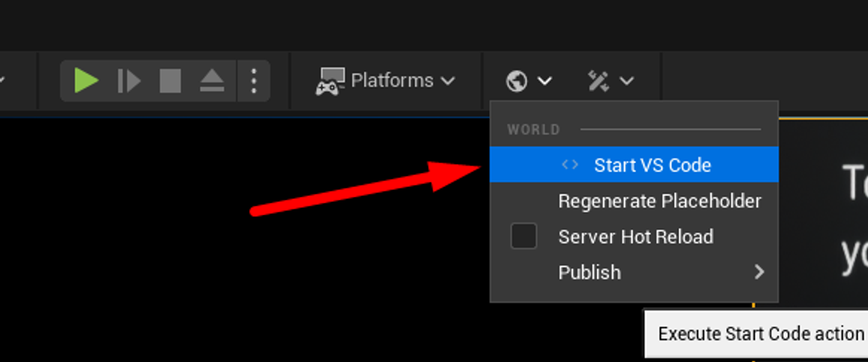Open the three-dot play options menu

point(254,81)
